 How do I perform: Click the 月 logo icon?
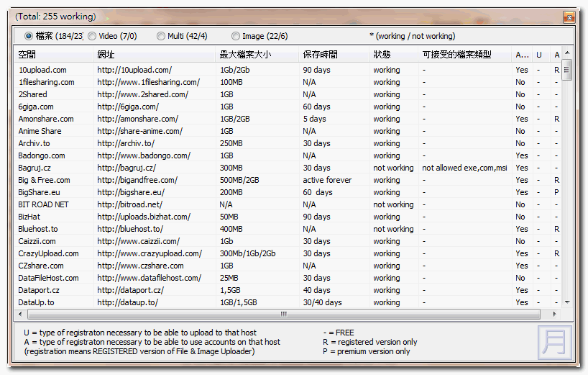(555, 342)
